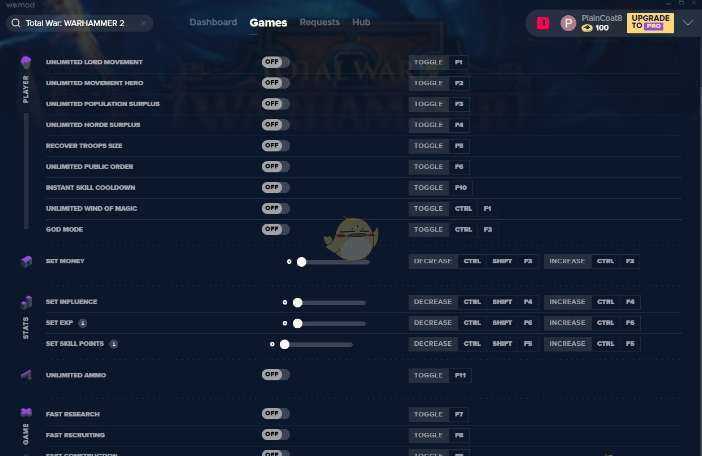This screenshot has width=702, height=456.
Task: Open info icon next to Set Skill Points
Action: click(114, 344)
